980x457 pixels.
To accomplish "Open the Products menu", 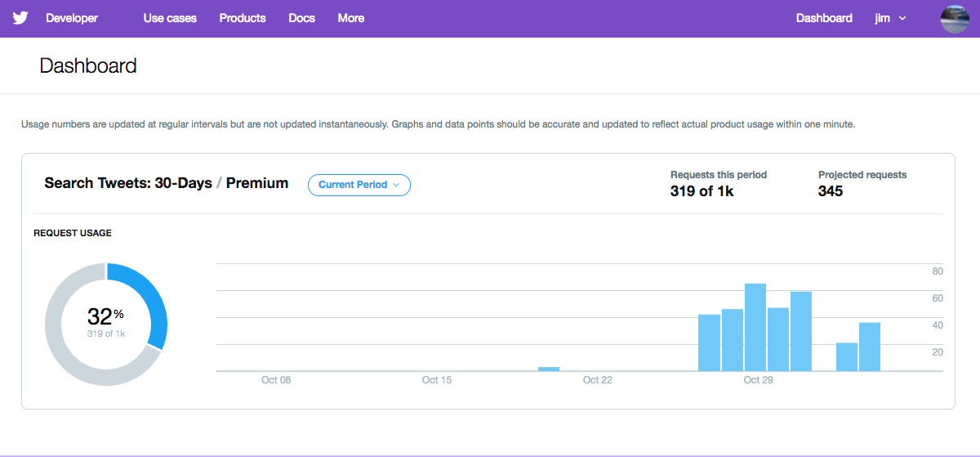I will click(243, 18).
